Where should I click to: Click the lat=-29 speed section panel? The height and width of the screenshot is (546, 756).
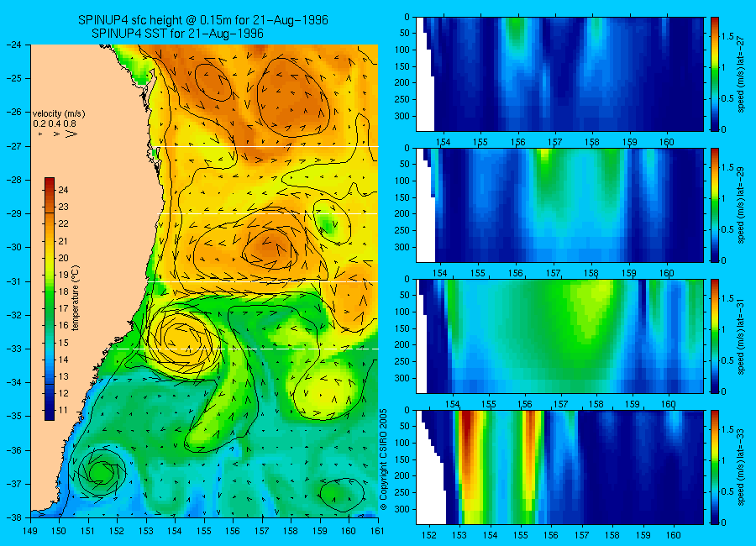click(x=559, y=205)
